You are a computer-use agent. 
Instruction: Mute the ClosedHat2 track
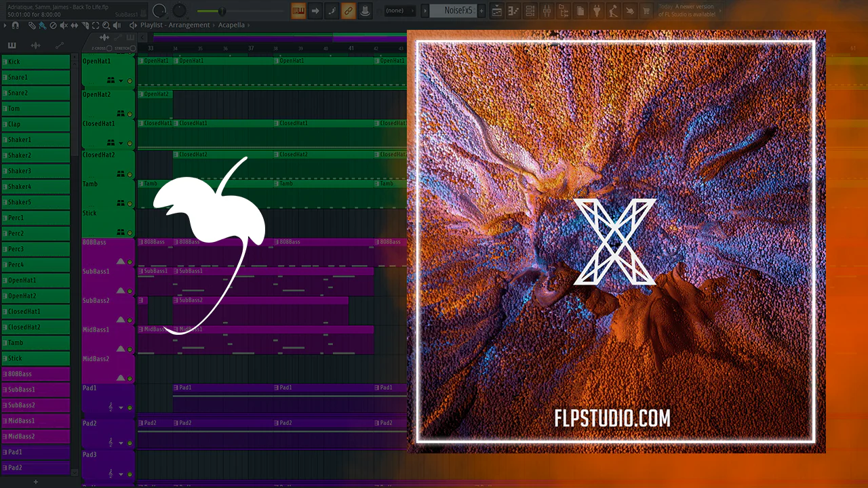pyautogui.click(x=130, y=174)
